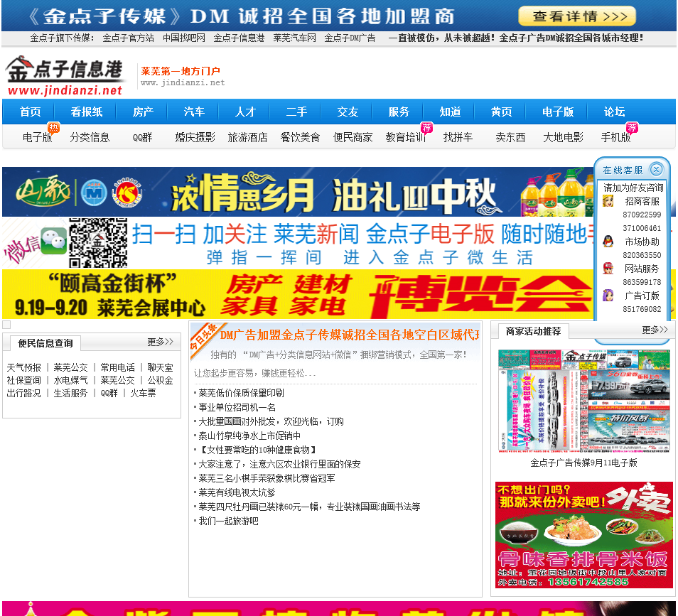Select 旅游酒店 in the sub-navigation
The width and height of the screenshot is (678, 616).
[x=248, y=137]
